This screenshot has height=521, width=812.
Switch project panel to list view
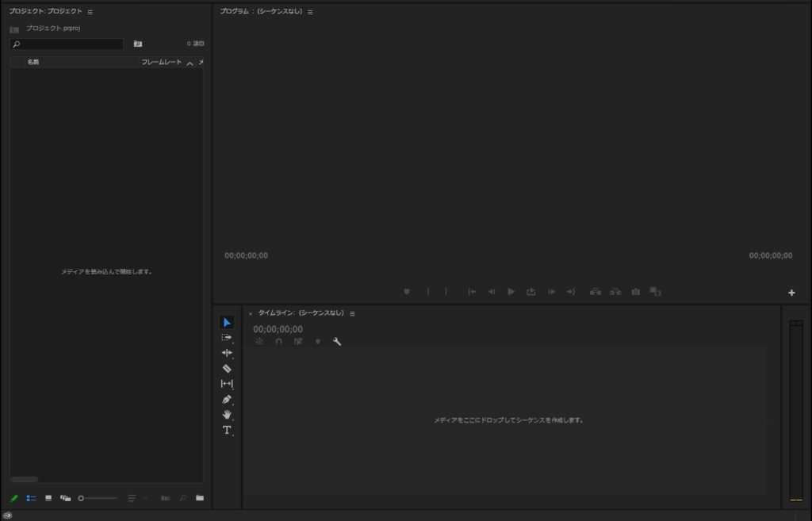coord(32,498)
